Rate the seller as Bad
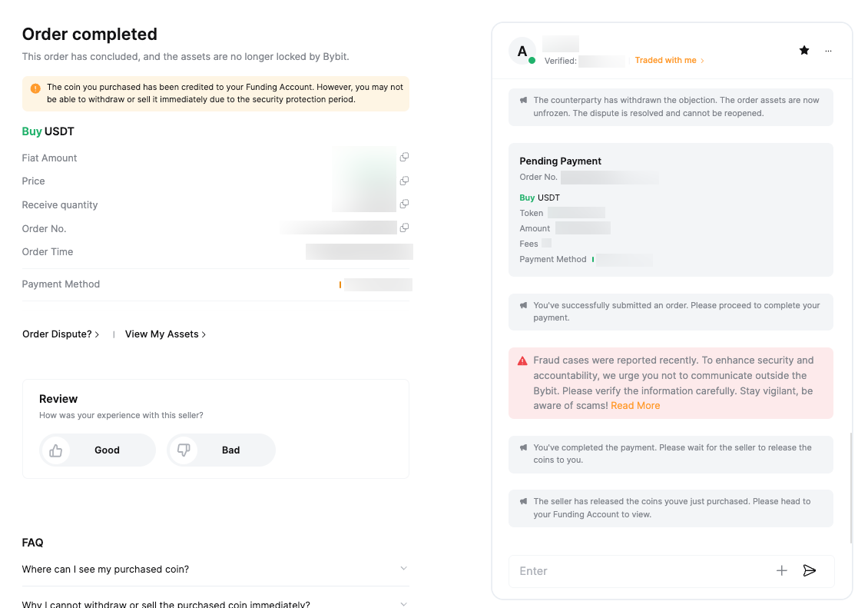This screenshot has width=868, height=608. pyautogui.click(x=221, y=450)
